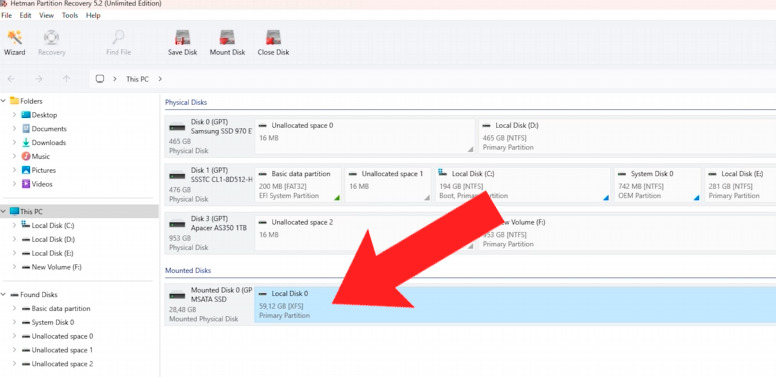
Task: Select Found Disks in the tree
Action: tap(39, 294)
